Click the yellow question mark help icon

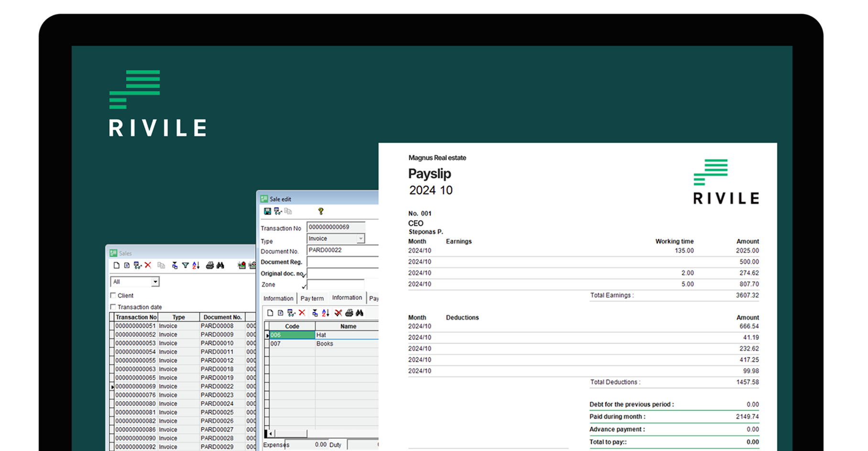[x=321, y=211]
